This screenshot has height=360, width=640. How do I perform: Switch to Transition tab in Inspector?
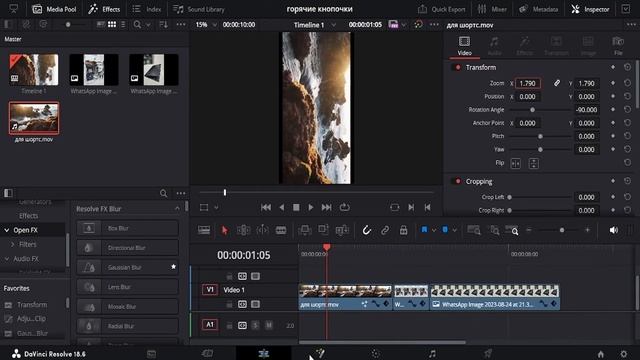click(x=556, y=46)
